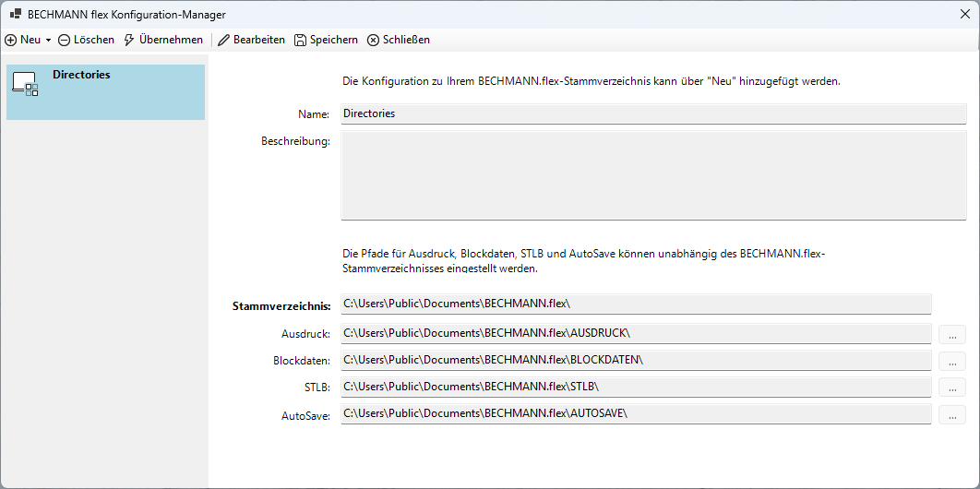Viewport: 980px width, 489px height.
Task: Open the STLB path browse button
Action: [x=951, y=388]
